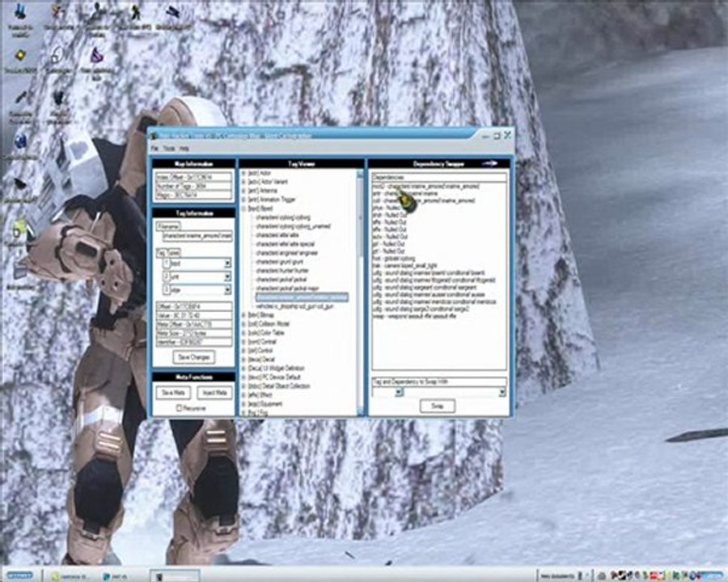Expand the [effe] Effect node
Screen dimensions: 728x582
pos(243,395)
